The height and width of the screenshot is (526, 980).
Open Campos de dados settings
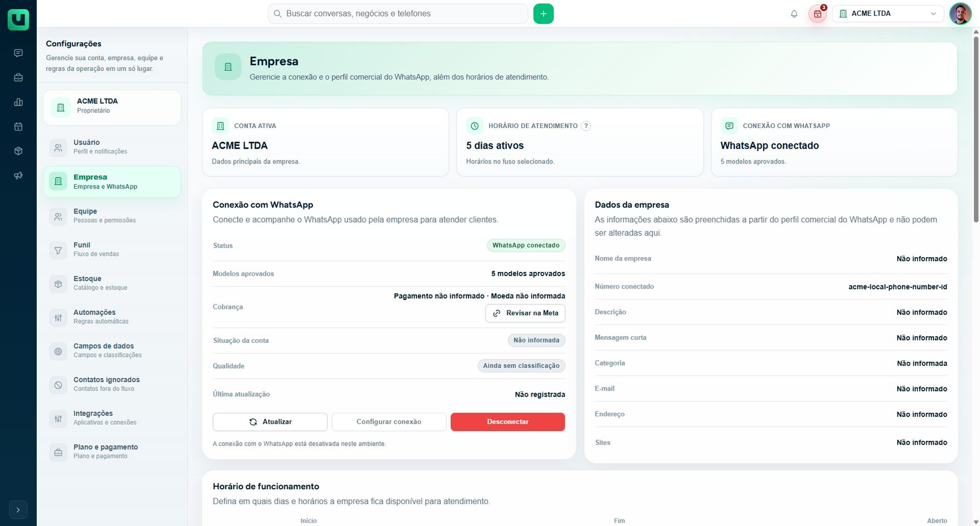[112, 350]
